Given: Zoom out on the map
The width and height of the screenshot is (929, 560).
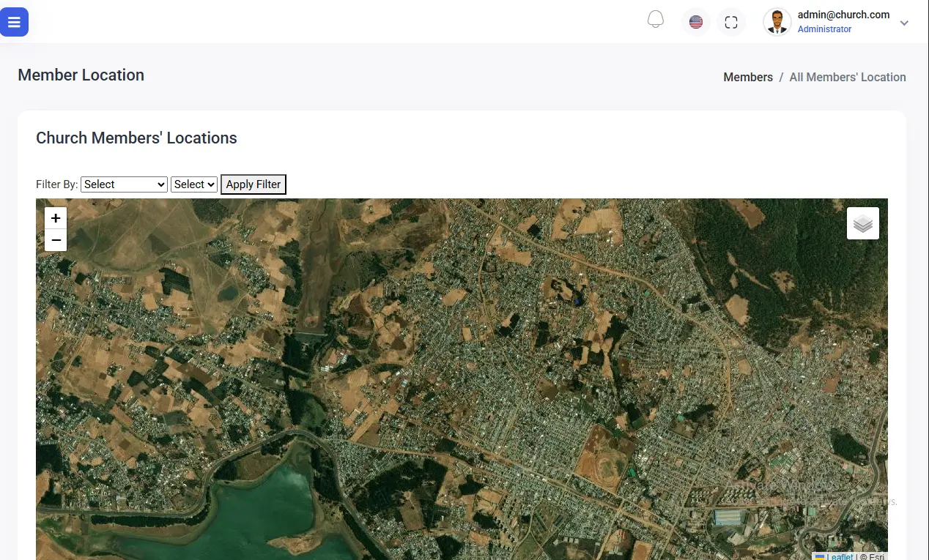Looking at the screenshot, I should (x=56, y=240).
